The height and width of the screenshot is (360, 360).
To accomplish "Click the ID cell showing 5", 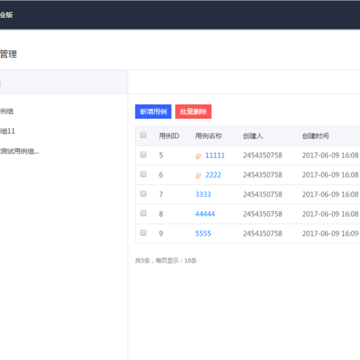I will pos(161,155).
